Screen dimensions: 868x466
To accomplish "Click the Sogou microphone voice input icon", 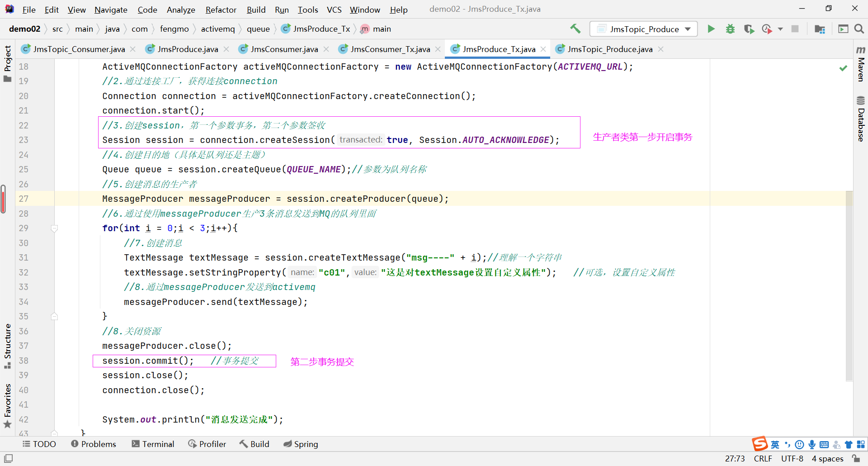I will click(812, 444).
